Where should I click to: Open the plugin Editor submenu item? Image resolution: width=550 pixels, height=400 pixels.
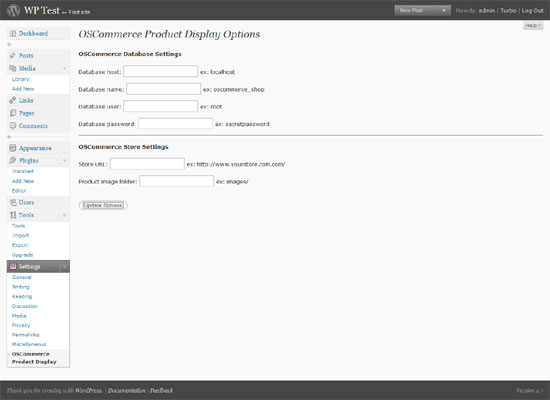19,191
